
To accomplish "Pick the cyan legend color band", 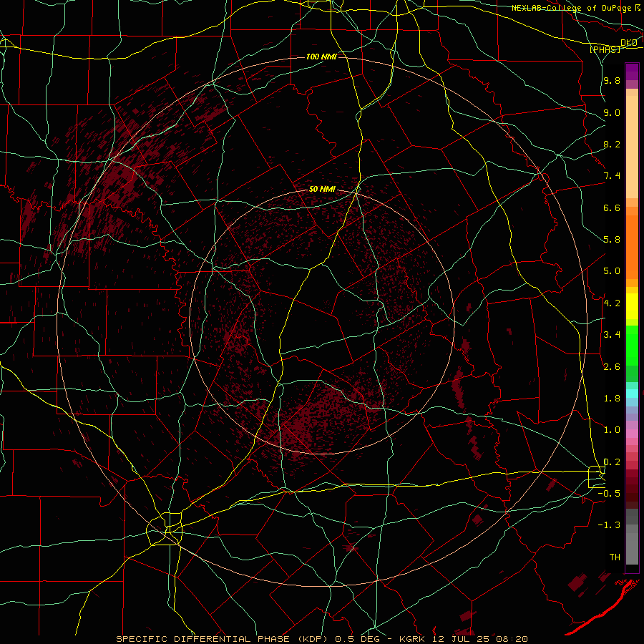I will [x=632, y=394].
